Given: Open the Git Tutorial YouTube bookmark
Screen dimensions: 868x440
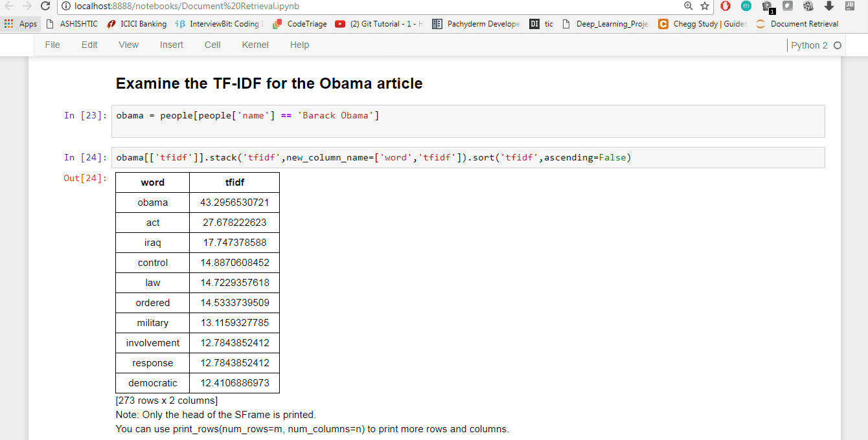Looking at the screenshot, I should tap(379, 24).
